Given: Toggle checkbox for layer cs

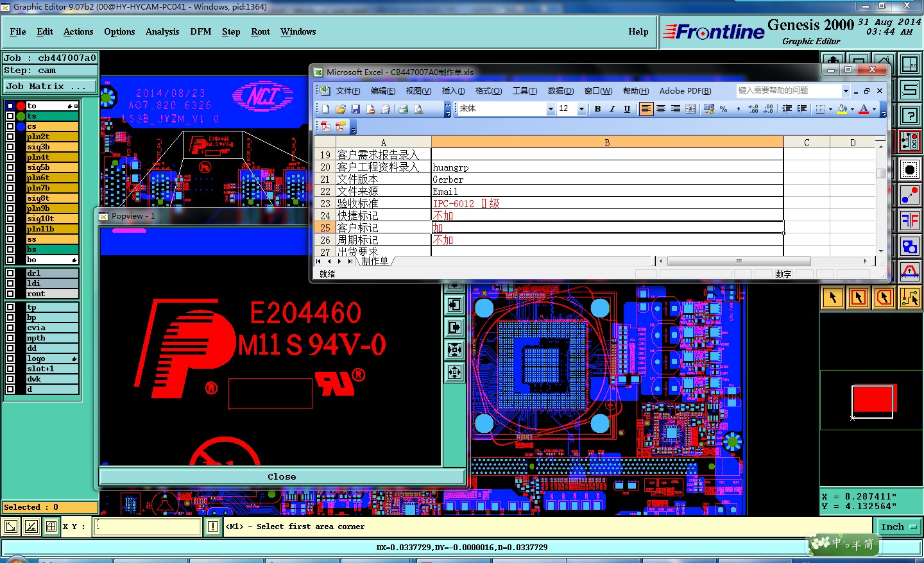Looking at the screenshot, I should [x=10, y=126].
